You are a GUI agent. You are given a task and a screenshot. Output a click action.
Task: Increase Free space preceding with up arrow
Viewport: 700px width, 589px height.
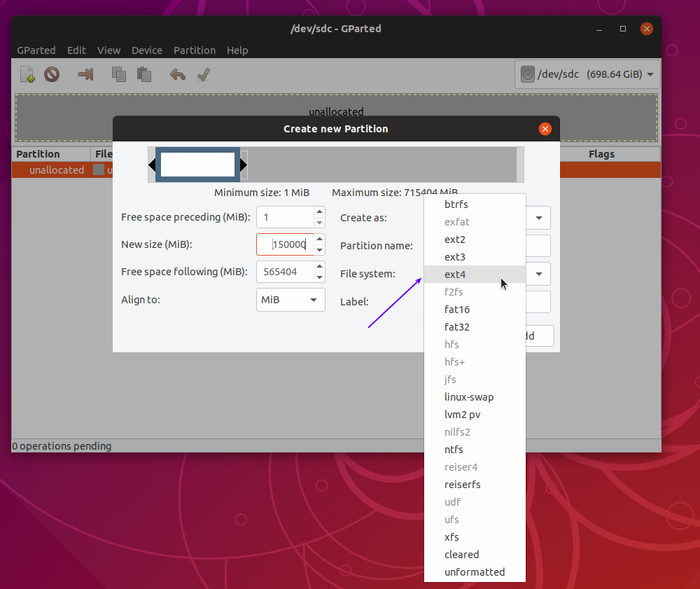tap(319, 212)
